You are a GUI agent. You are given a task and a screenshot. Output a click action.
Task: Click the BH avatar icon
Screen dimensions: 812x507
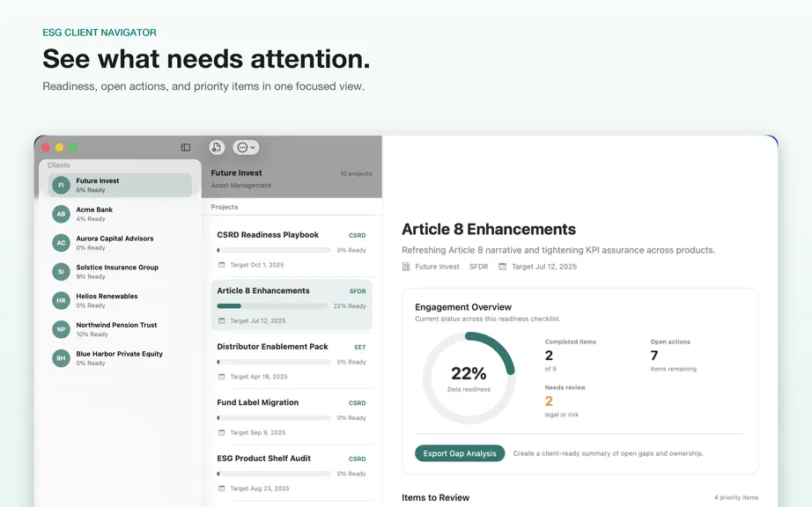pyautogui.click(x=61, y=358)
